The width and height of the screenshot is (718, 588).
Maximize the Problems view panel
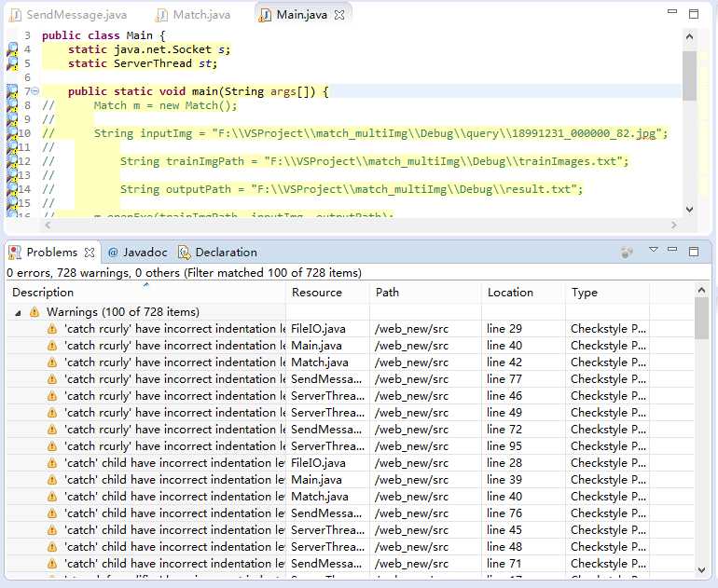click(694, 252)
